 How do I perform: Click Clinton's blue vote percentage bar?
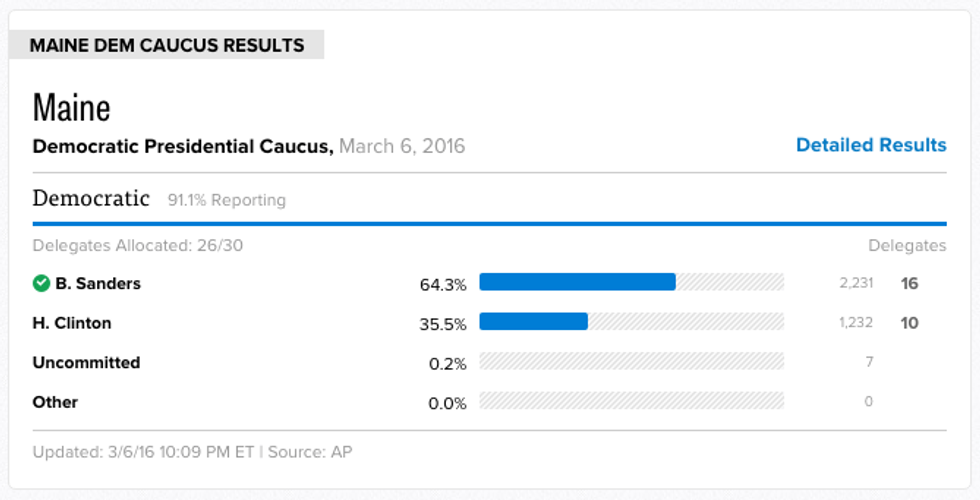[x=533, y=321]
